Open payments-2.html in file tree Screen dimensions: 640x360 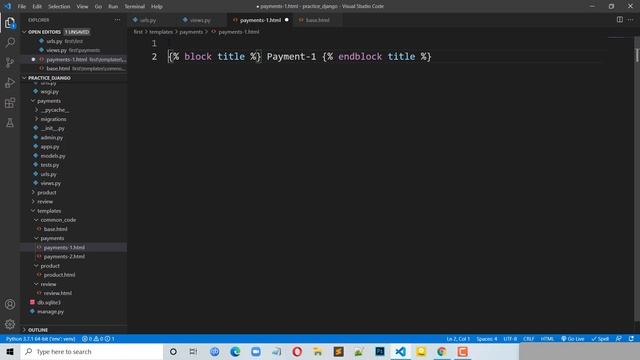(64, 256)
